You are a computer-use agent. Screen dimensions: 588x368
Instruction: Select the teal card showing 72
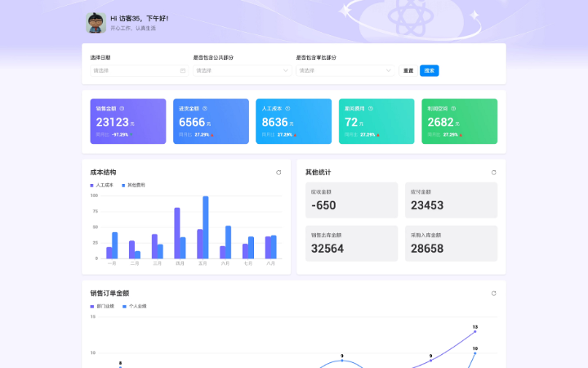click(376, 121)
